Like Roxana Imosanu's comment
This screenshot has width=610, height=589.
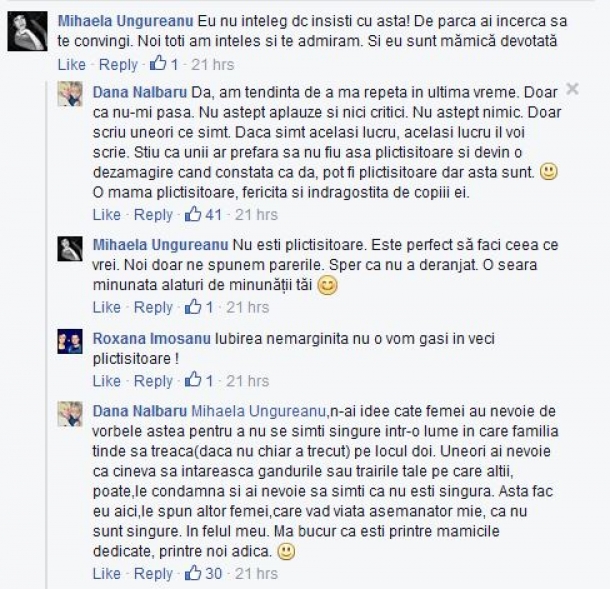click(x=107, y=380)
